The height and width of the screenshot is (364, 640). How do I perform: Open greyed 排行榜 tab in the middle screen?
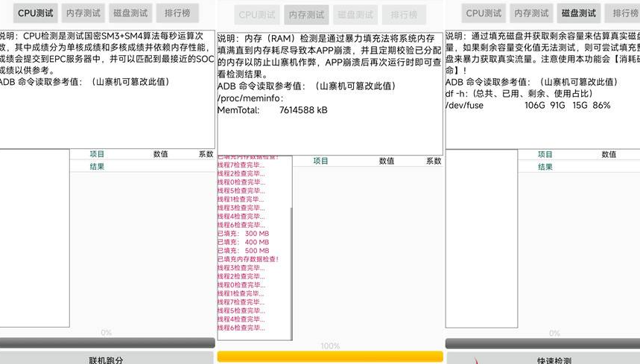(x=404, y=15)
